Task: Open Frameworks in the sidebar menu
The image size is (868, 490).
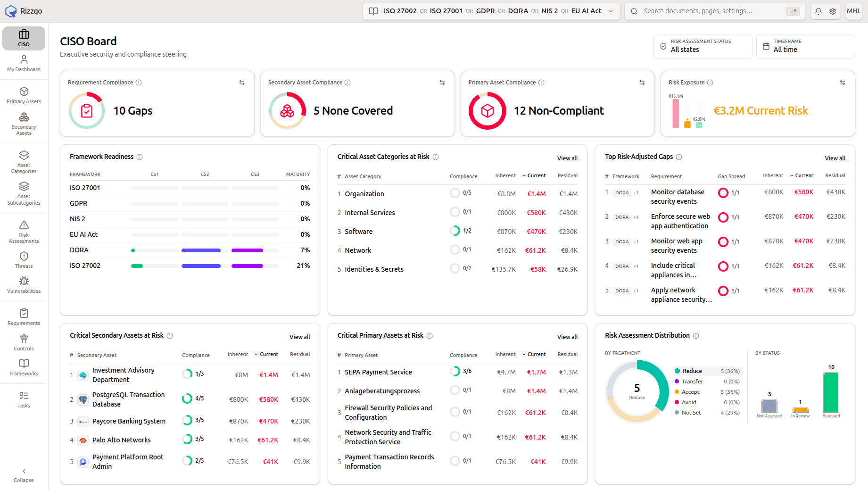Action: [x=24, y=367]
